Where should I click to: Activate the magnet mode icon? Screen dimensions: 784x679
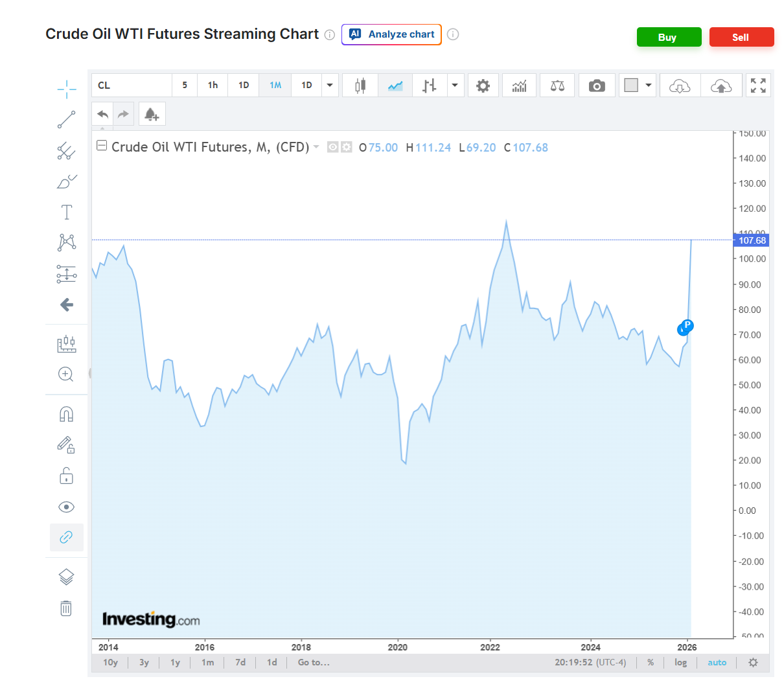pos(66,414)
